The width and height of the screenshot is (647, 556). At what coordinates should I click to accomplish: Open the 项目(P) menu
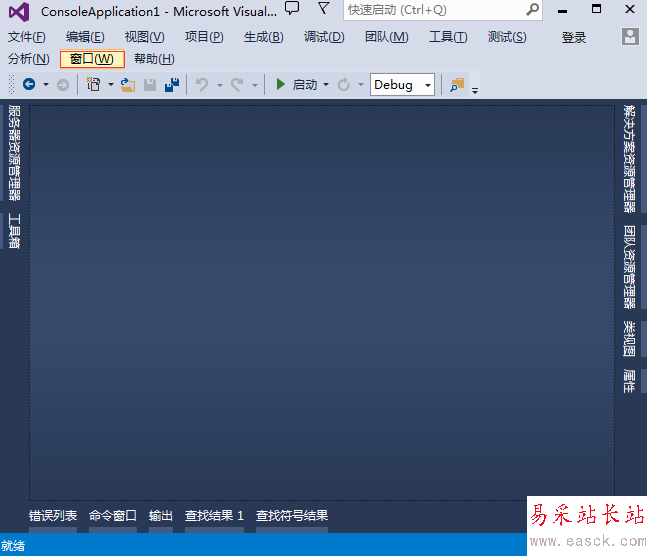coord(204,37)
